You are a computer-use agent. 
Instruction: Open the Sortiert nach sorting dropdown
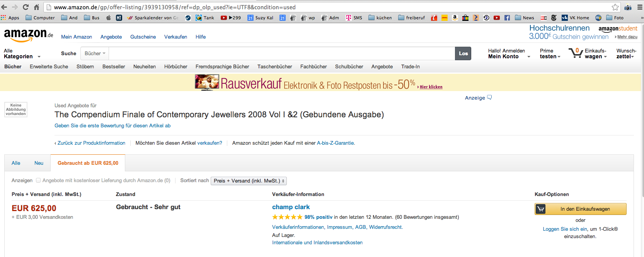[x=249, y=181]
